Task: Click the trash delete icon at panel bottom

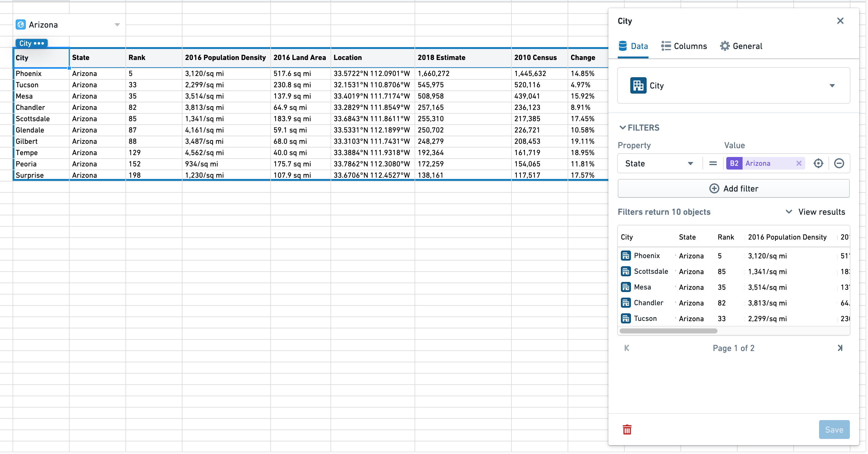Action: tap(627, 429)
